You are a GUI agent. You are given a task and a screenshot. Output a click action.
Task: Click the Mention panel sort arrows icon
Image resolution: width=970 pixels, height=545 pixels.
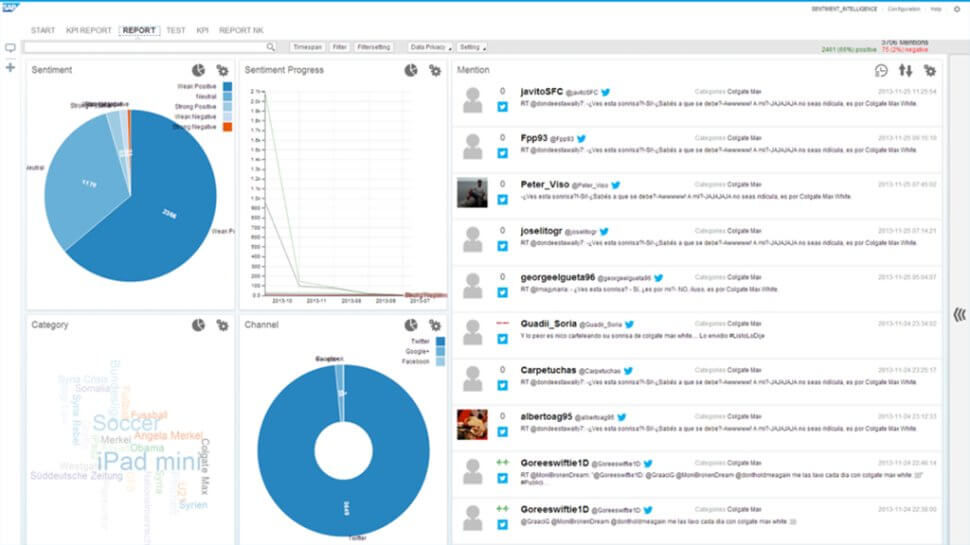pyautogui.click(x=906, y=71)
